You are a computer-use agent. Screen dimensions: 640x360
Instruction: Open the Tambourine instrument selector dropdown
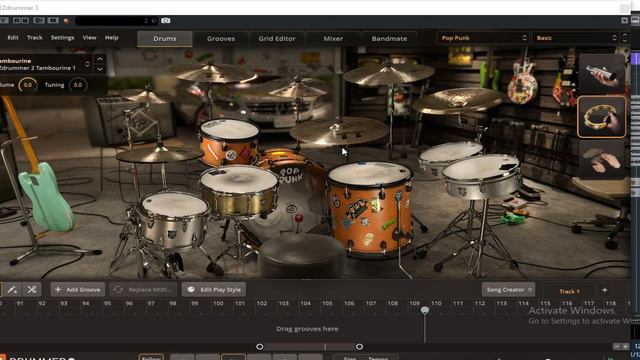tap(87, 64)
